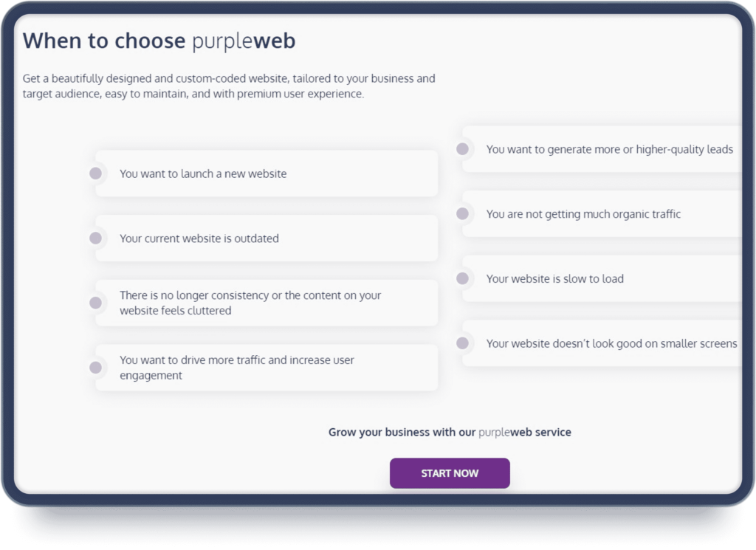756x550 pixels.
Task: Choose 'doesn't look good on smaller screens' card
Action: (x=602, y=343)
